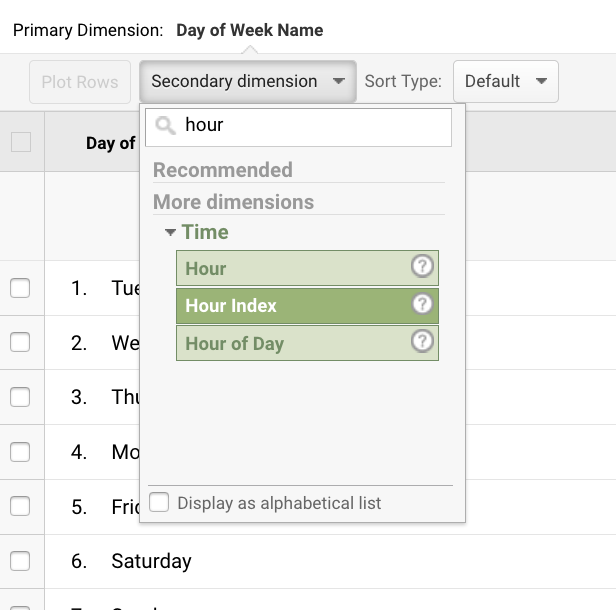Expand the More dimensions section

pos(233,202)
